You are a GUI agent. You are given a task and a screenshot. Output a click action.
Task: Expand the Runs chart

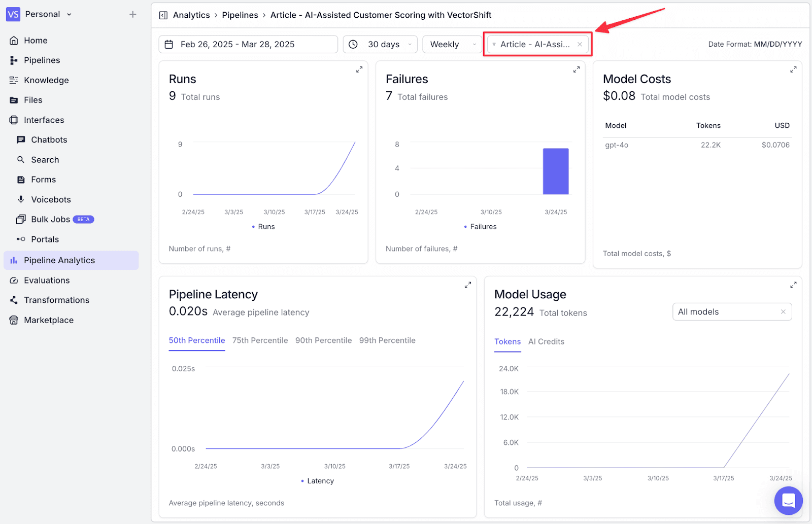[x=359, y=69]
